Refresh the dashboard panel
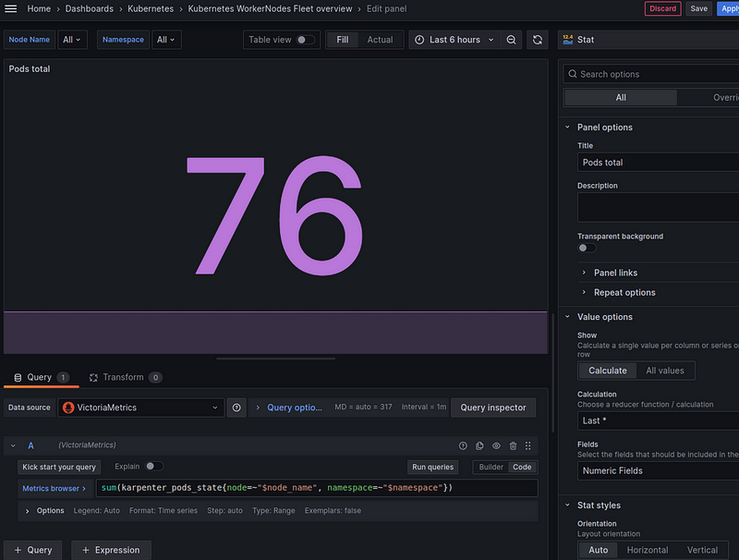The image size is (739, 560). pyautogui.click(x=538, y=40)
